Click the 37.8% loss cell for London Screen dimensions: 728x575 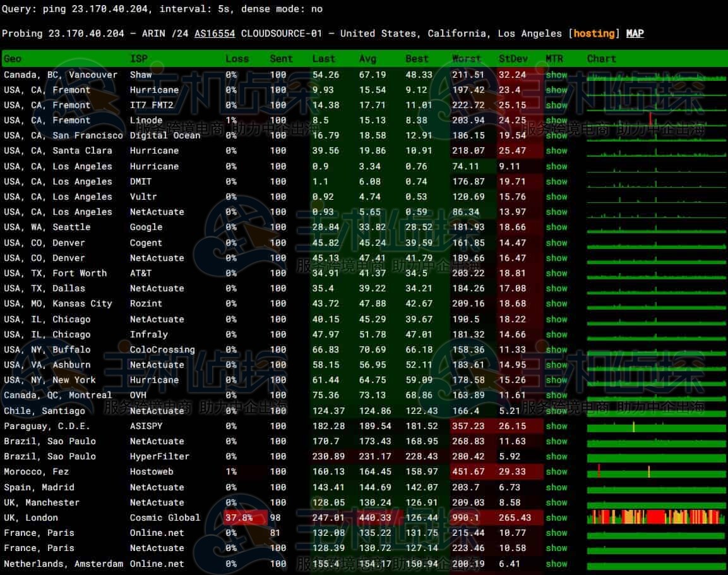point(239,517)
